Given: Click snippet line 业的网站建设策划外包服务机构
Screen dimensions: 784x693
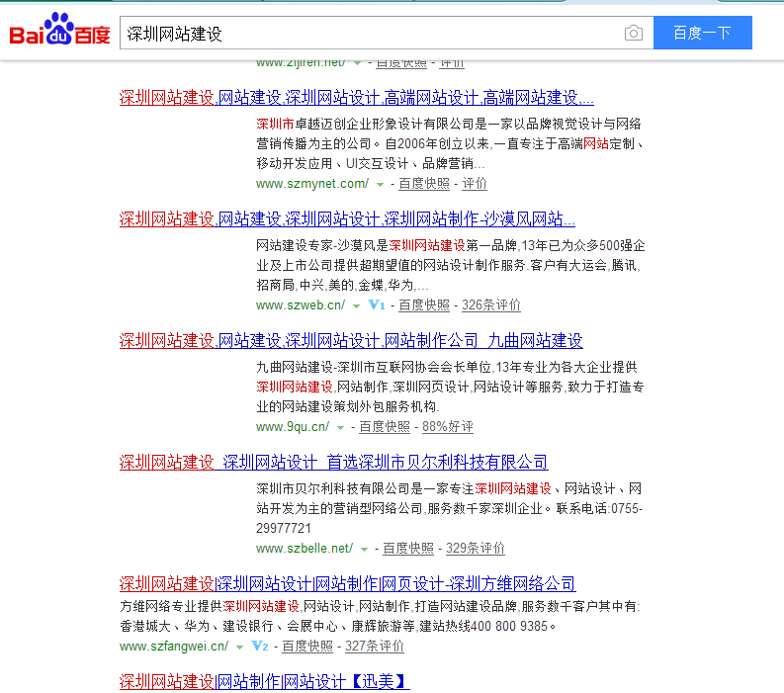Looking at the screenshot, I should pyautogui.click(x=348, y=406).
